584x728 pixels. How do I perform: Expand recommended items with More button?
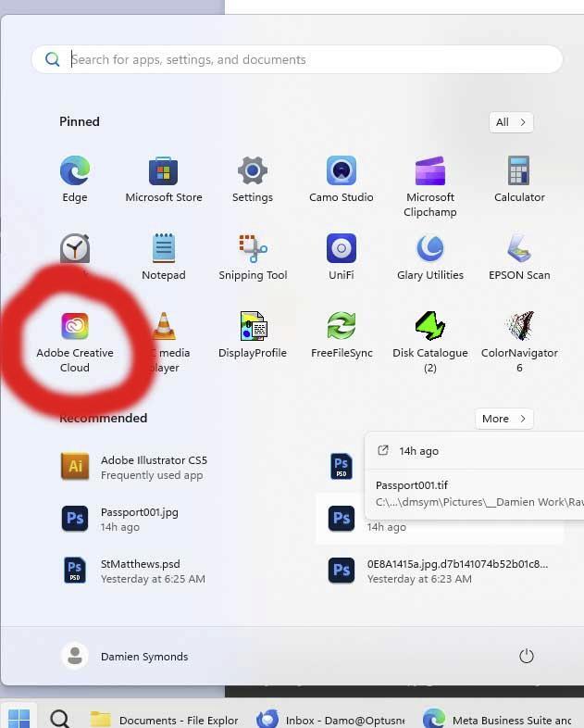(x=503, y=419)
